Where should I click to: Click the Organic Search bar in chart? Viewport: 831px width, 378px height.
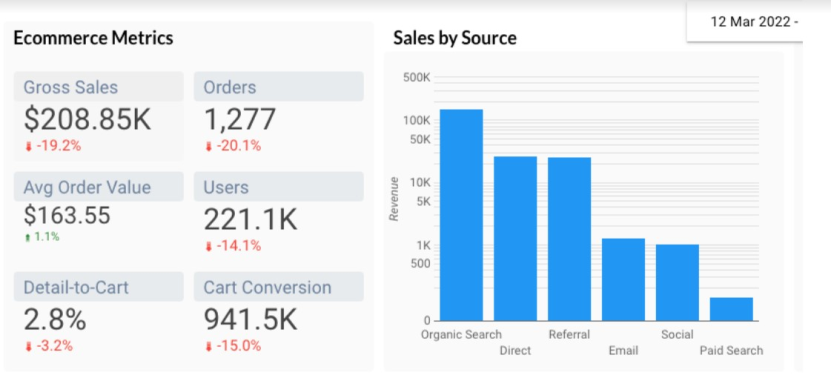click(x=461, y=215)
